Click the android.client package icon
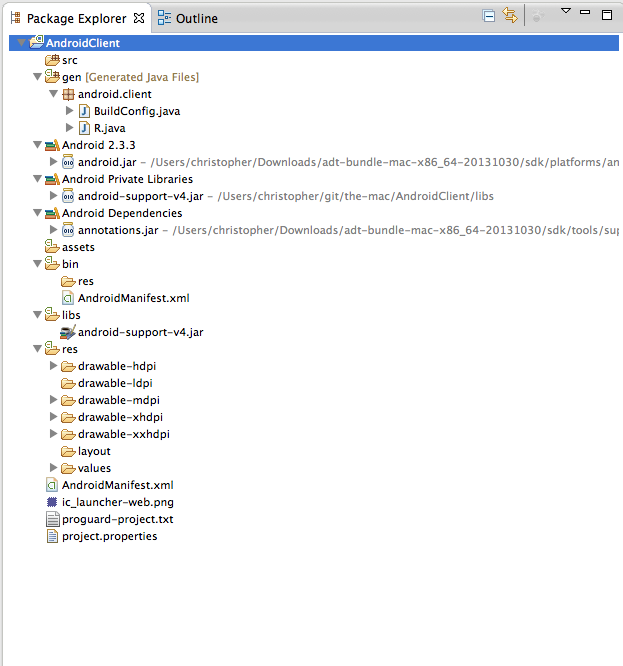 (68, 94)
